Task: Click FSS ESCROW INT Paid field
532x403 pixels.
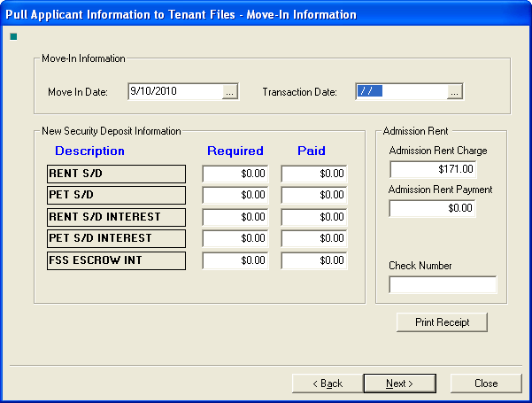Action: click(x=314, y=260)
